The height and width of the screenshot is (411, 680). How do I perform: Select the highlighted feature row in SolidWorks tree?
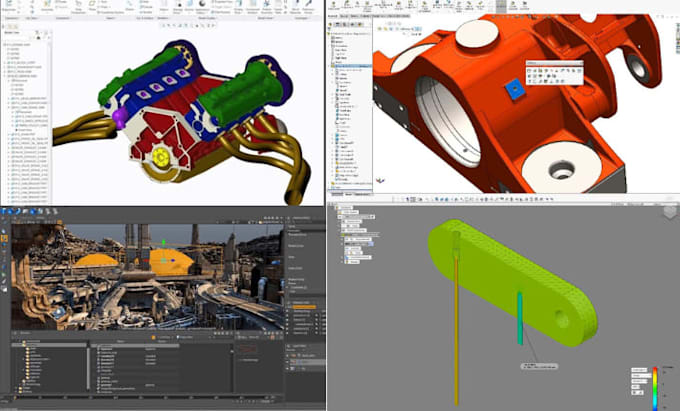point(351,66)
